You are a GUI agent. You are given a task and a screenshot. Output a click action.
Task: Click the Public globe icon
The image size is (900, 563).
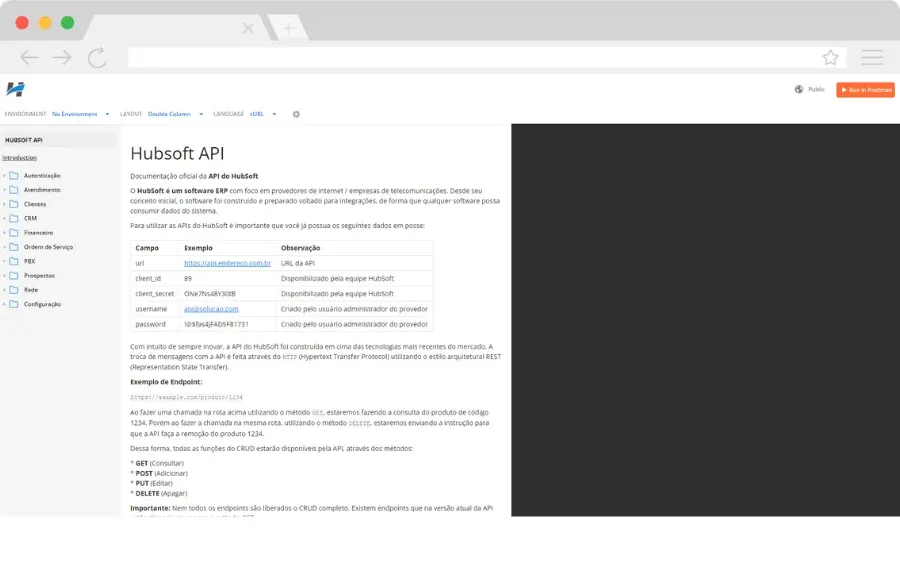click(x=799, y=89)
